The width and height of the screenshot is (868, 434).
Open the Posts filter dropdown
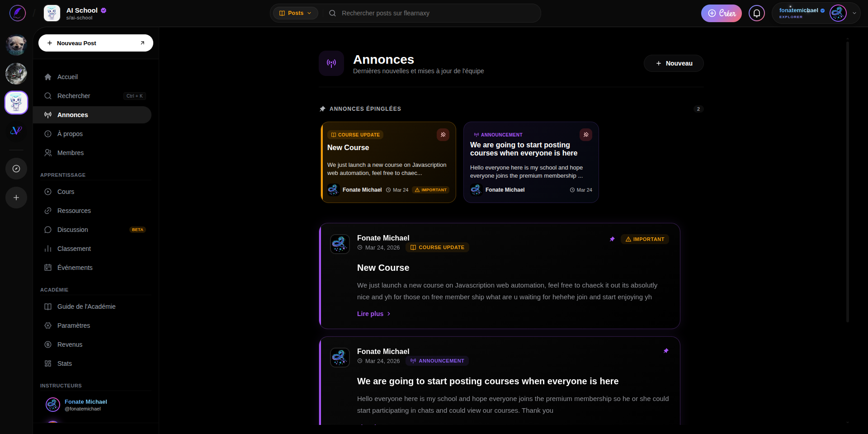click(x=295, y=13)
